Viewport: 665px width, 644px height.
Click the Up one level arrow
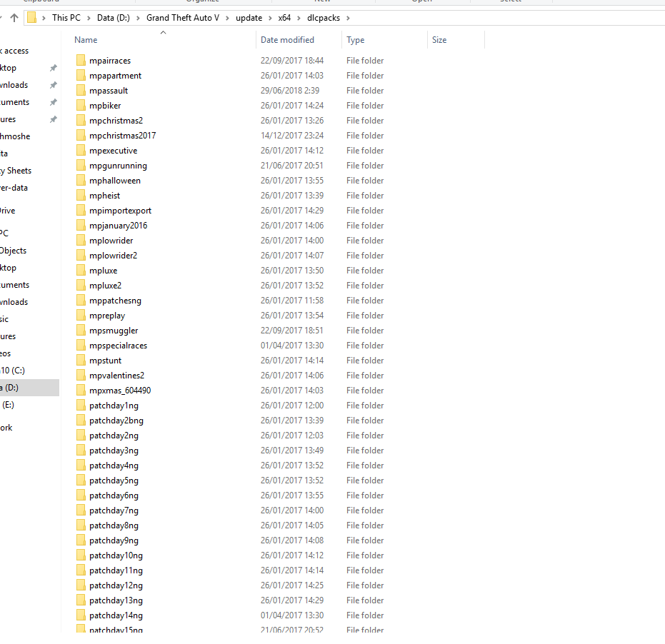pos(14,18)
